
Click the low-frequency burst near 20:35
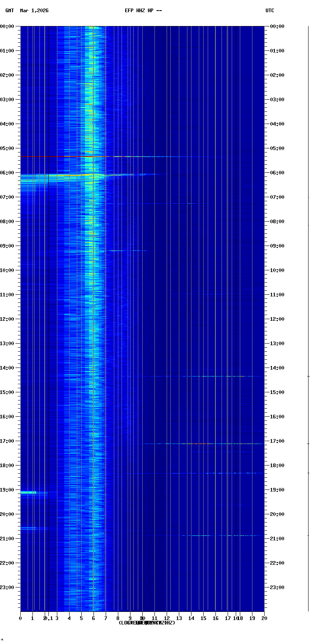coord(28,528)
